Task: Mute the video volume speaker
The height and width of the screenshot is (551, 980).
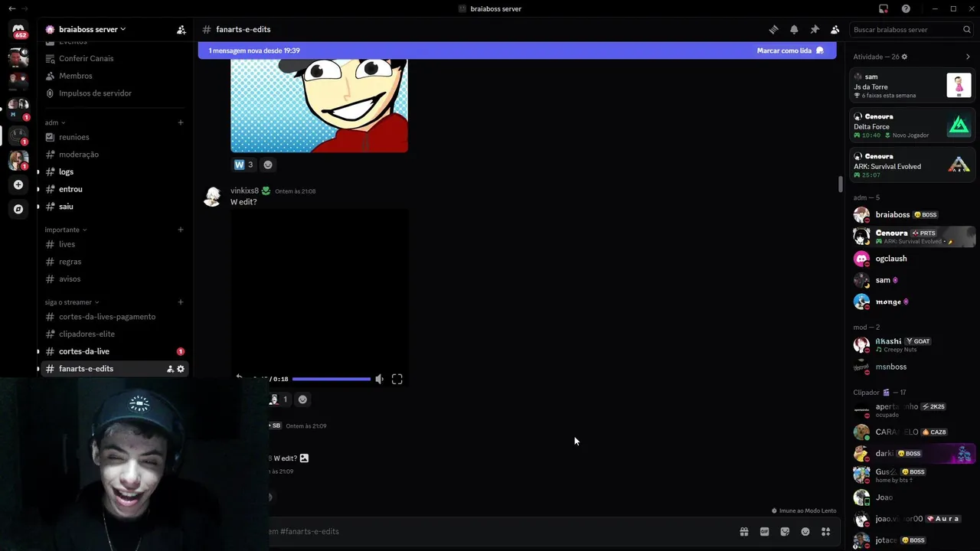Action: (x=380, y=379)
